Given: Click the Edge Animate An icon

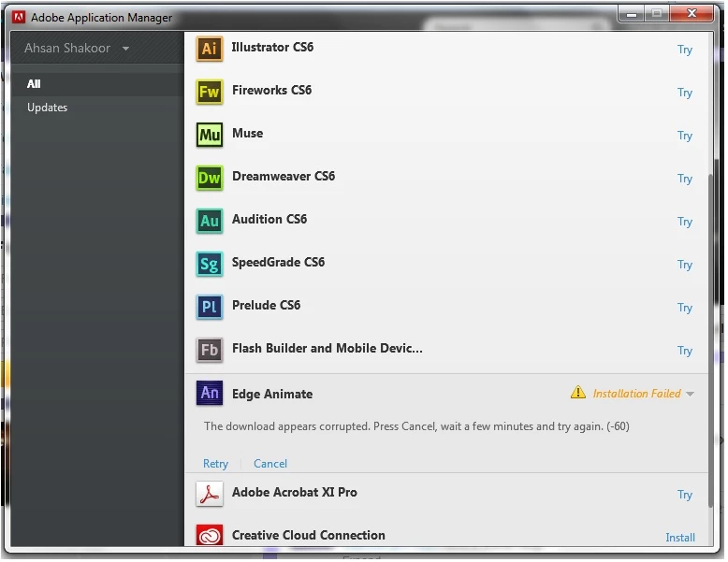Looking at the screenshot, I should pos(210,393).
